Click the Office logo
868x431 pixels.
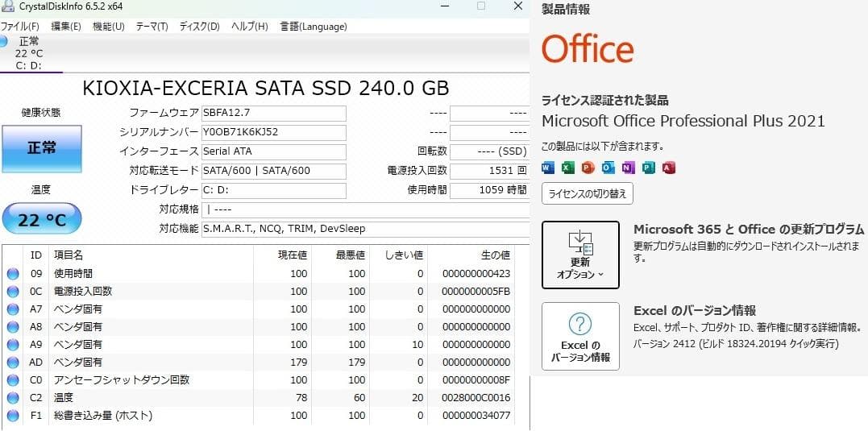tap(588, 48)
